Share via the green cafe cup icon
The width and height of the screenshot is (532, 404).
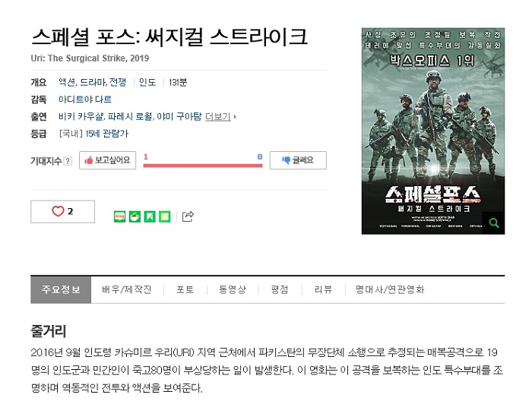tap(135, 216)
